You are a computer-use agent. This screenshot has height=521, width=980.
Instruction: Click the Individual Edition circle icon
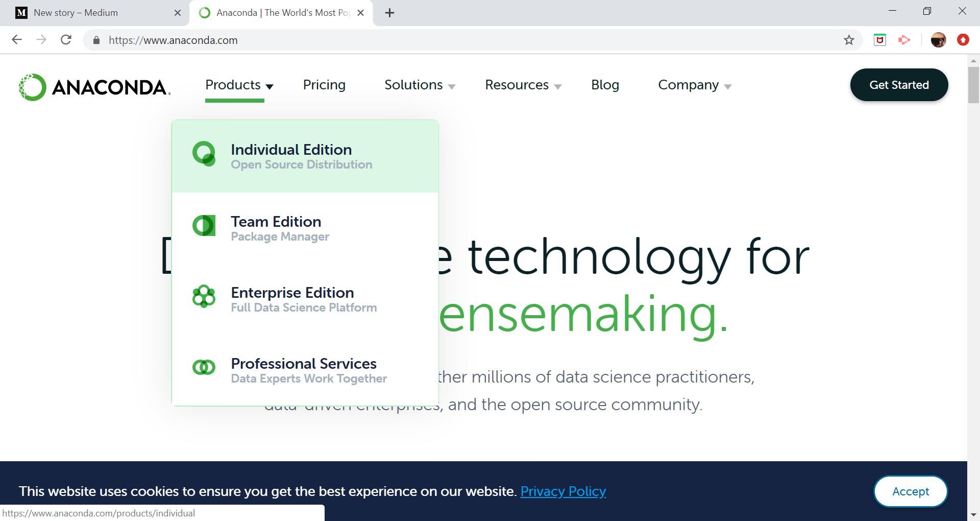tap(204, 154)
